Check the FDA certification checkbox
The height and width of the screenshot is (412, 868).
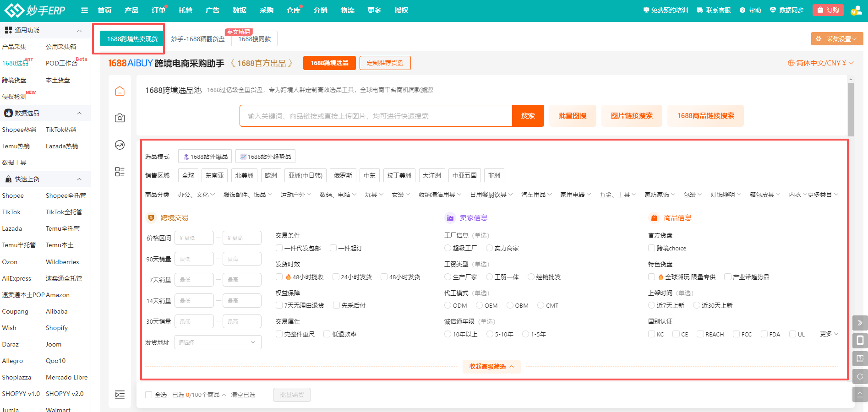(764, 334)
